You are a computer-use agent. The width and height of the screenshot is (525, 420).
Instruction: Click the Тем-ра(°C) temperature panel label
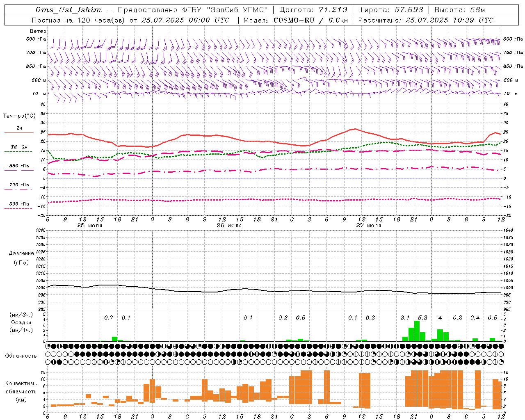[19, 116]
